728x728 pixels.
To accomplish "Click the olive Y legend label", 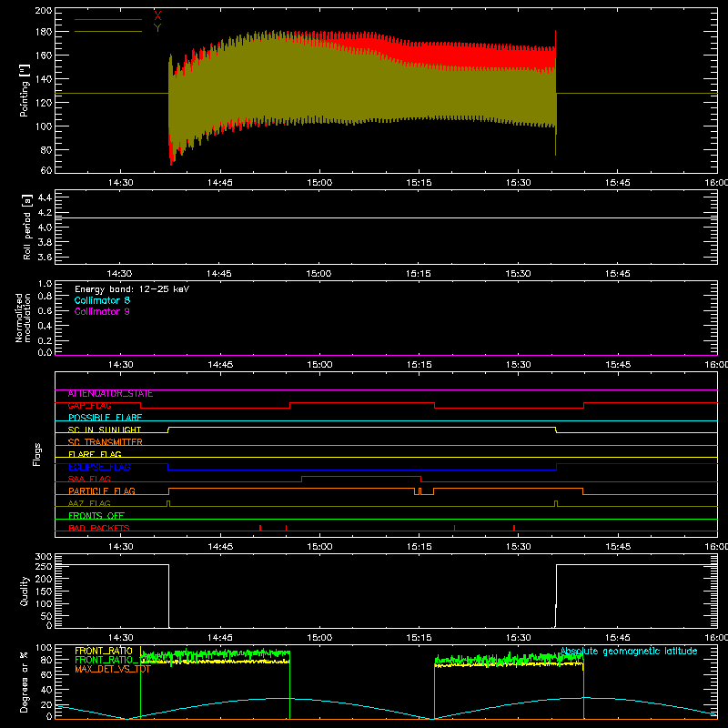I will (157, 28).
